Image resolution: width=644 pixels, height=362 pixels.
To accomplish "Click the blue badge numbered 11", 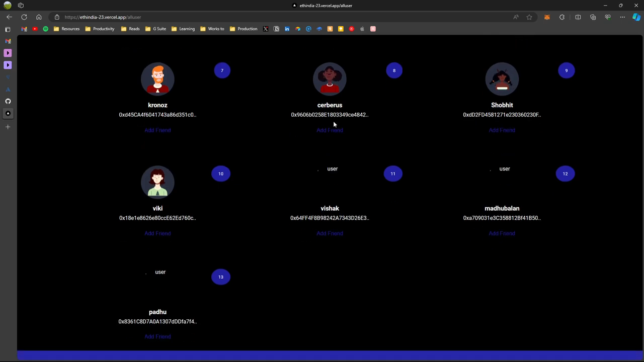I will (393, 173).
